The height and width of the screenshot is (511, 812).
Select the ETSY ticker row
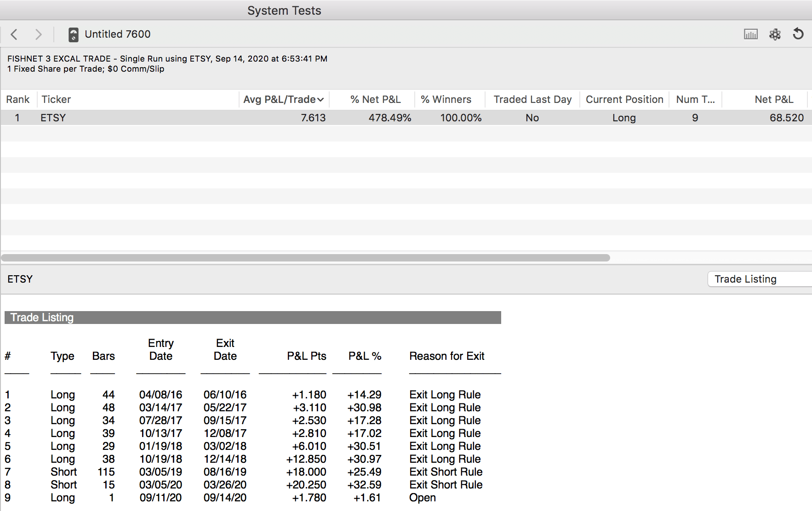pos(406,118)
